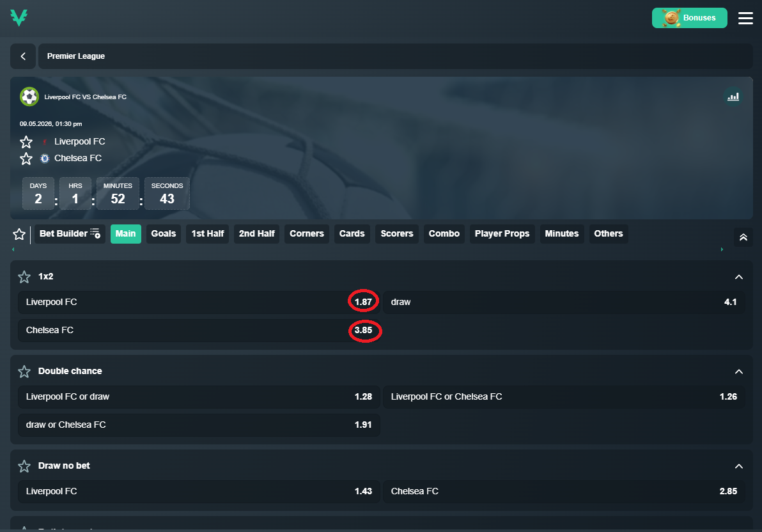Select draw or Chelsea FC at 1.91
This screenshot has width=762, height=532.
(x=199, y=425)
